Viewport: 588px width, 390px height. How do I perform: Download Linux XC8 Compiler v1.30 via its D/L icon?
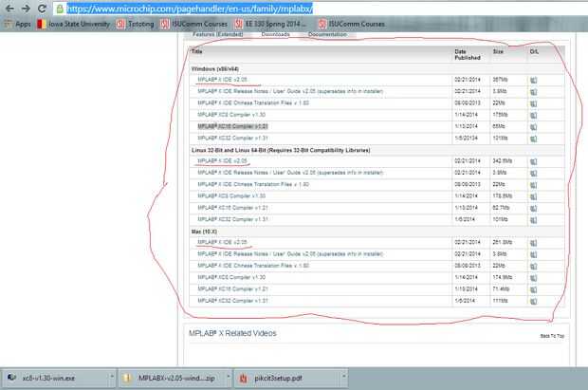(533, 196)
